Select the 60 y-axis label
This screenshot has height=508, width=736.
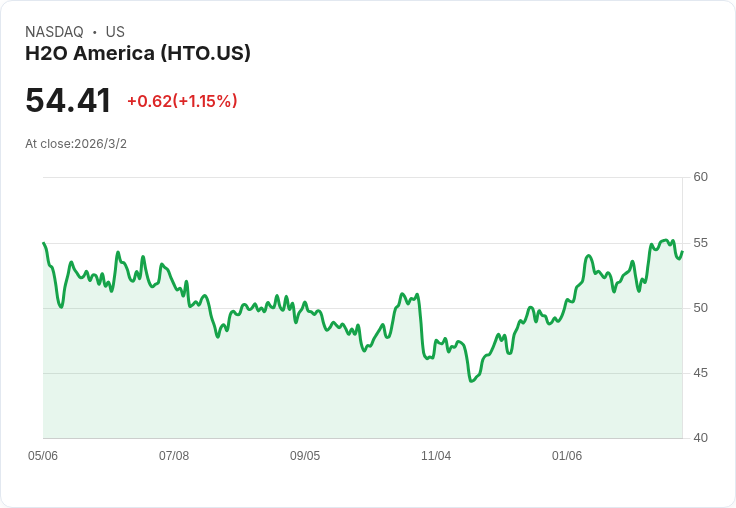pos(701,177)
